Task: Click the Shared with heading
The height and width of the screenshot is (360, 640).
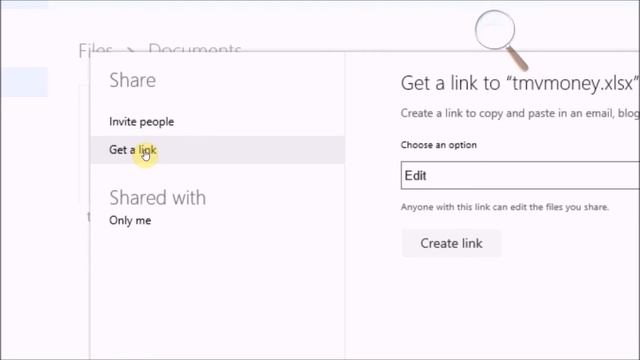Action: tap(158, 198)
